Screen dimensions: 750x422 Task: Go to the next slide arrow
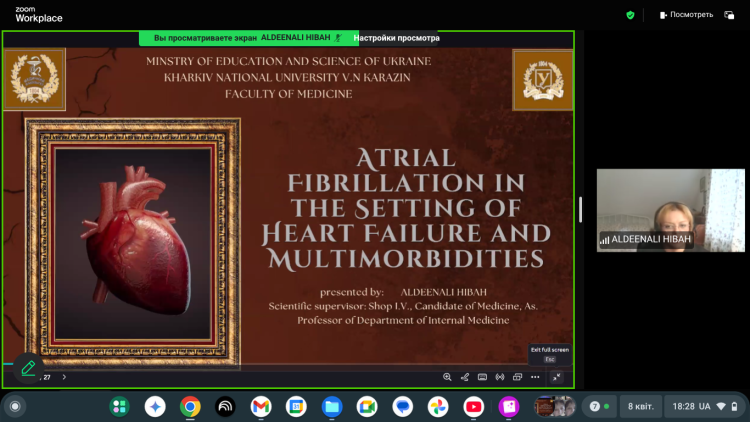tap(64, 377)
